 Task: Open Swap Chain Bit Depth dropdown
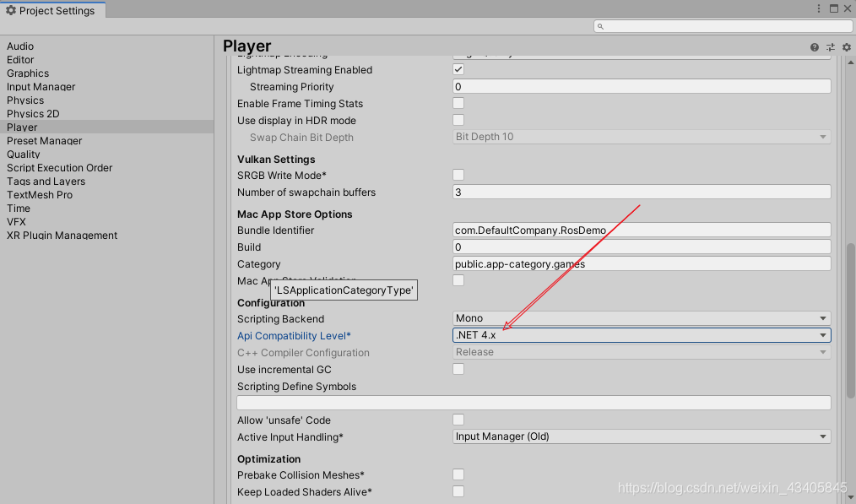click(642, 137)
